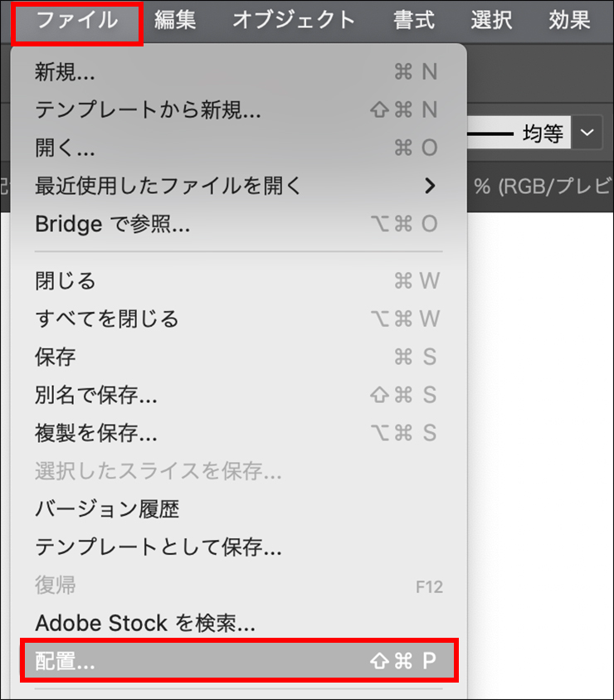Open the 編集 menu

(x=175, y=21)
